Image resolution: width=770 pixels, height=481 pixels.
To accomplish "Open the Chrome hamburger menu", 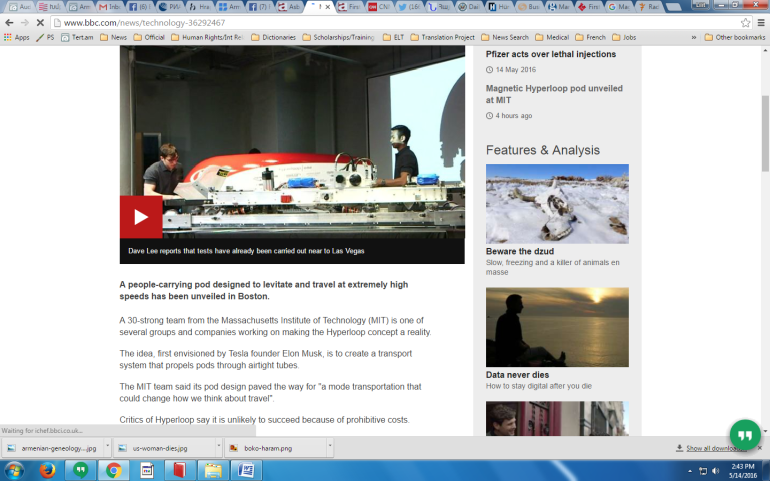I will [x=761, y=23].
